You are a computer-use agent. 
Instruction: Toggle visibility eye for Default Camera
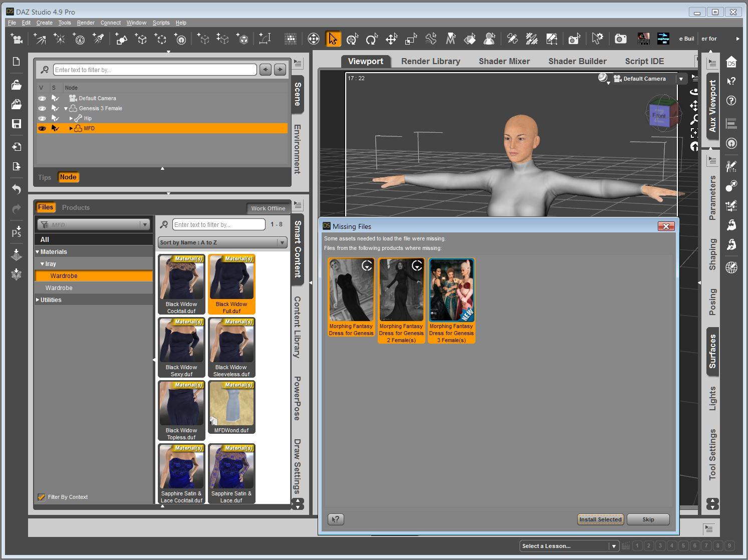42,98
